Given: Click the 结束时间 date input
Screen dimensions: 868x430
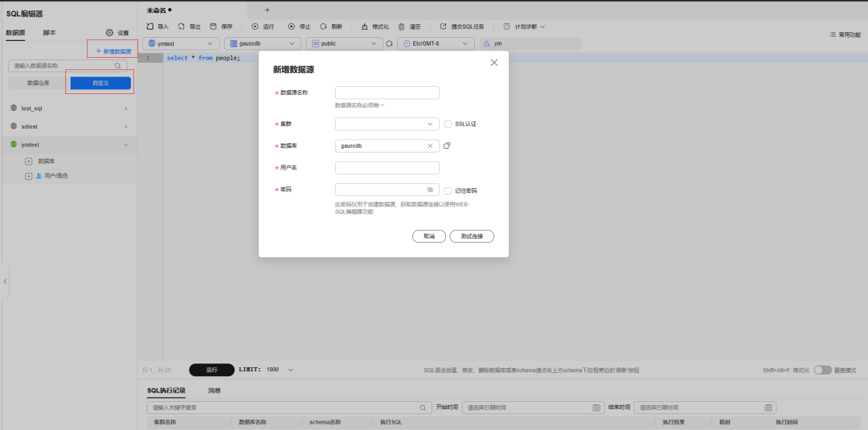Looking at the screenshot, I should (x=706, y=407).
